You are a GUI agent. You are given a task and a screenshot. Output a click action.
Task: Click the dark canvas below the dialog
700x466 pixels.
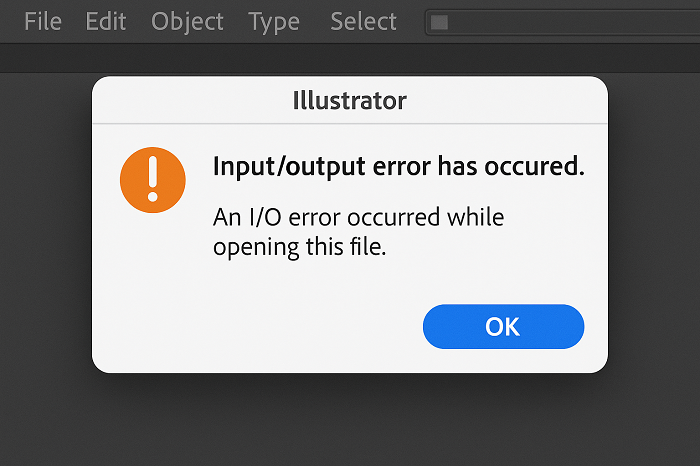350,420
